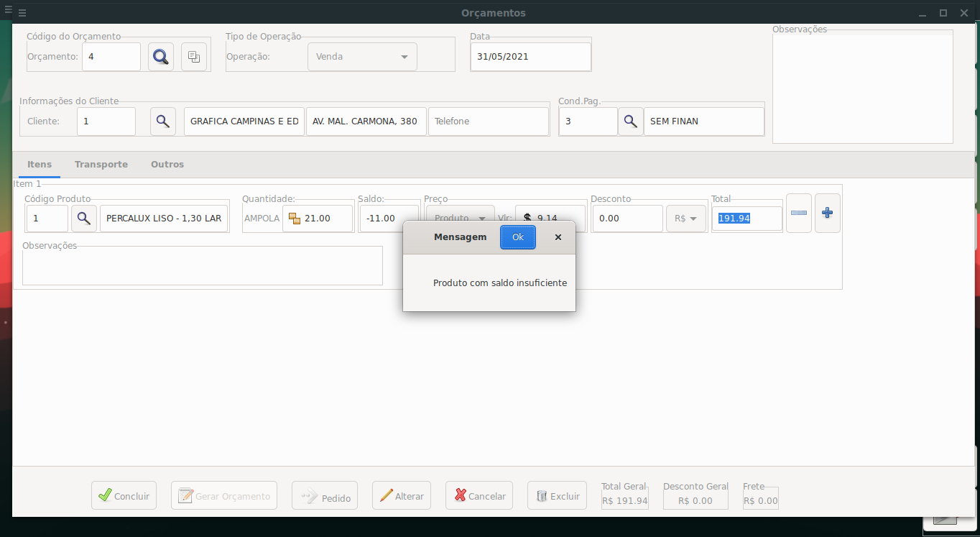Viewport: 980px width, 537px height.
Task: Click the Saldo field showing -11.00
Action: pyautogui.click(x=389, y=219)
